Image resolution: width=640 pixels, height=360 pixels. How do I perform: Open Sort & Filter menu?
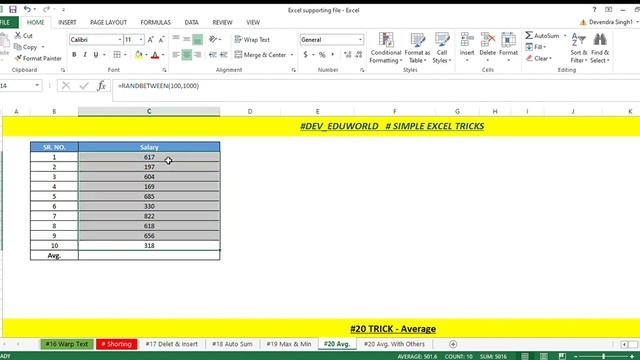tap(579, 48)
